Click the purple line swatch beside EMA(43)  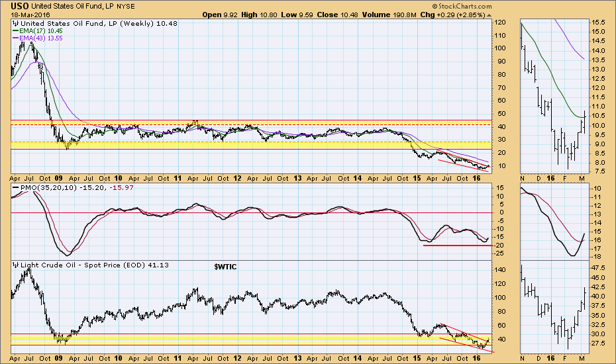[x=16, y=38]
